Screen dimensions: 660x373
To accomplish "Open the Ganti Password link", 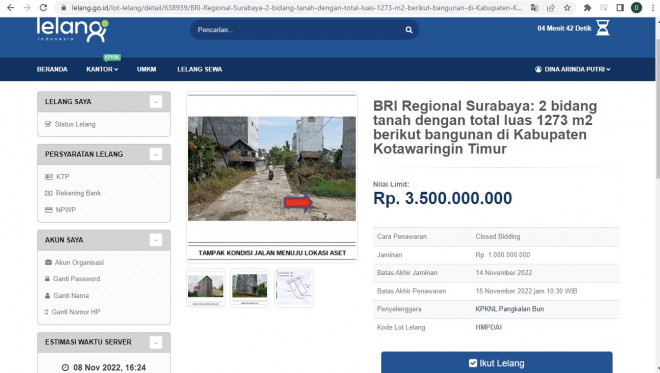I will click(72, 279).
